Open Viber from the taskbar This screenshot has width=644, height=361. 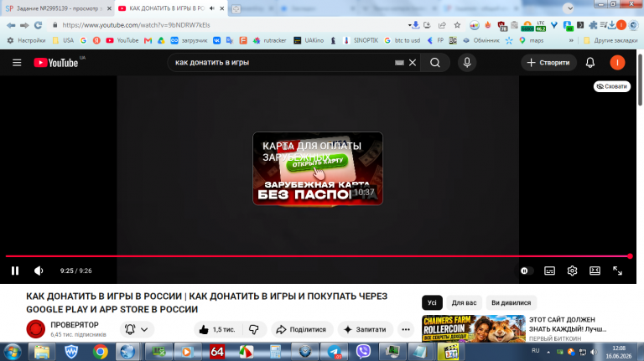coord(363,352)
